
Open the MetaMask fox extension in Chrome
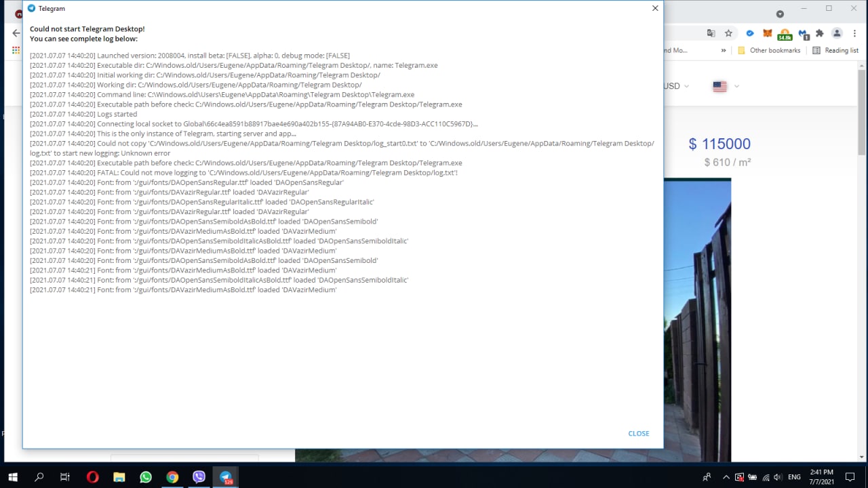coord(768,33)
